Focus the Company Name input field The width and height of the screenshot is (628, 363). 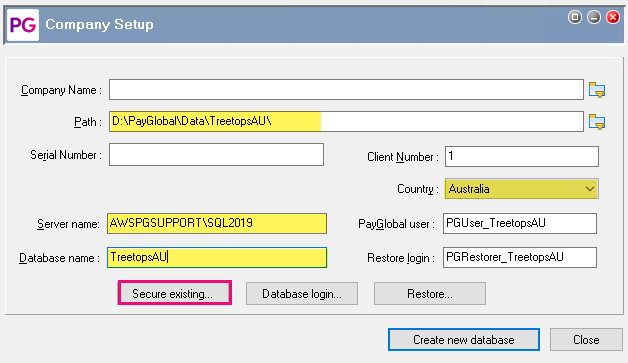[x=346, y=89]
